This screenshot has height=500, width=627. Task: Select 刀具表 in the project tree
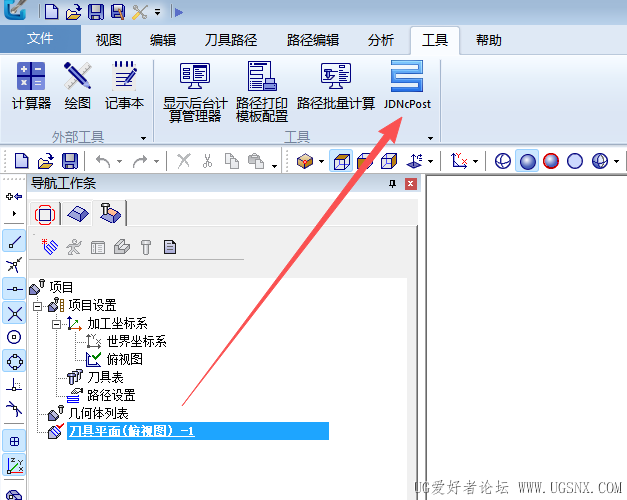click(105, 377)
